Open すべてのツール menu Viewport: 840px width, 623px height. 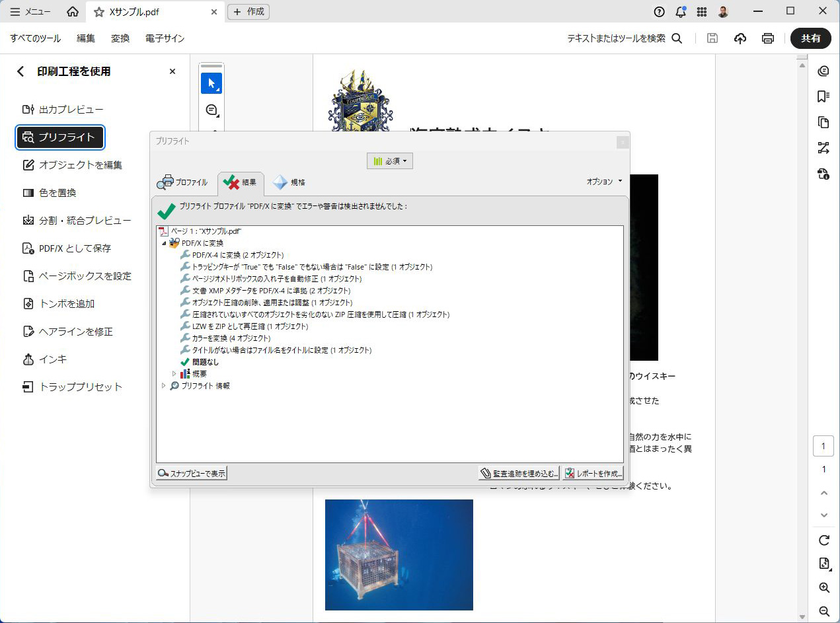[36, 38]
